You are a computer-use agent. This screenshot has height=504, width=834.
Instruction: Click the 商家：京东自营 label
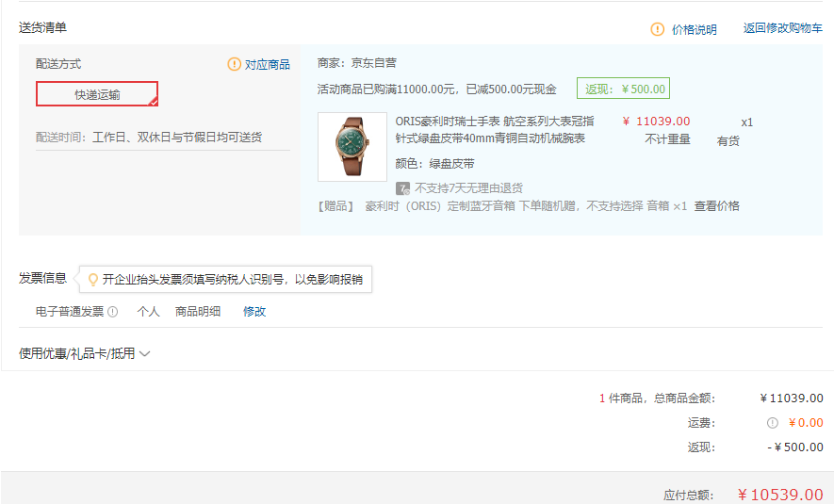[x=357, y=63]
